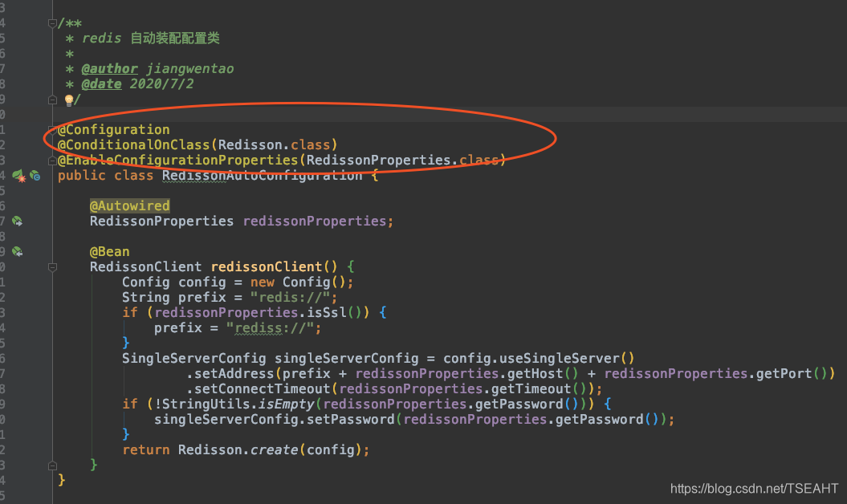847x504 pixels.
Task: Click the 'public class' keywords
Action: tap(105, 176)
